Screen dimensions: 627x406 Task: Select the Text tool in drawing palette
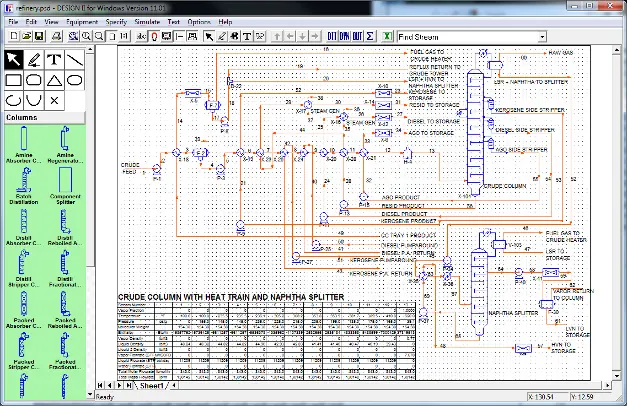(54, 60)
